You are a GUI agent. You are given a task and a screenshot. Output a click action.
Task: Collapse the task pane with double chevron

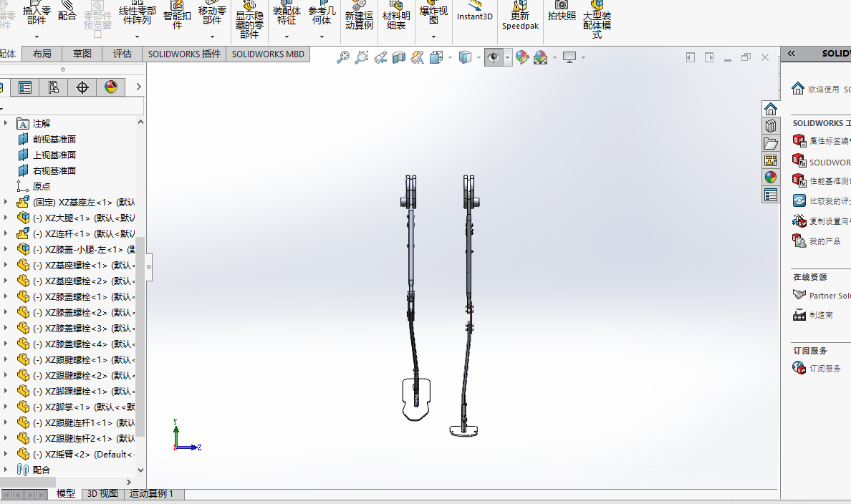pos(792,53)
